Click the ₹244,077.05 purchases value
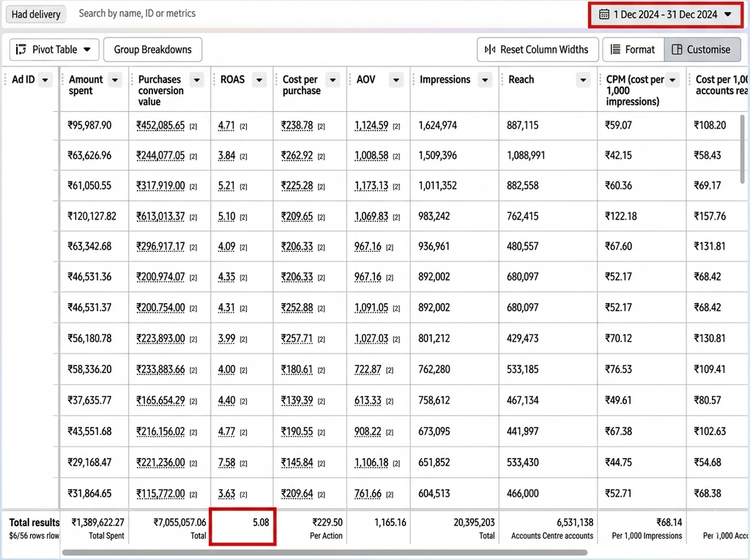The width and height of the screenshot is (750, 560). click(x=160, y=155)
